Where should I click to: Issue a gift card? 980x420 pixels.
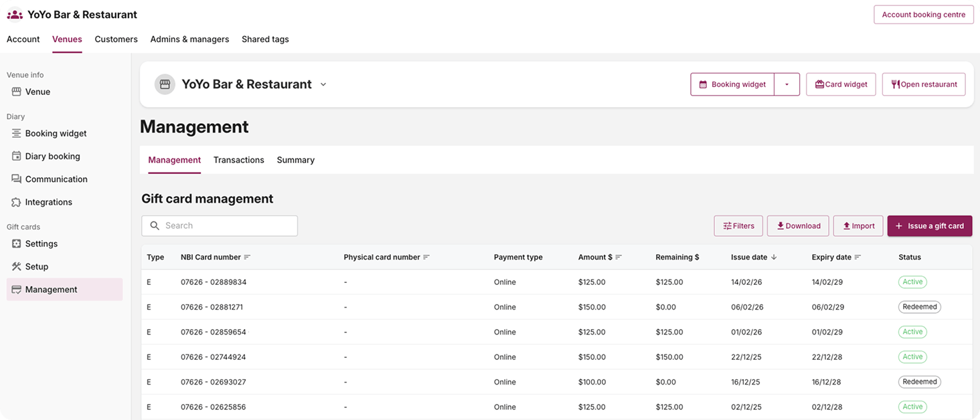930,225
